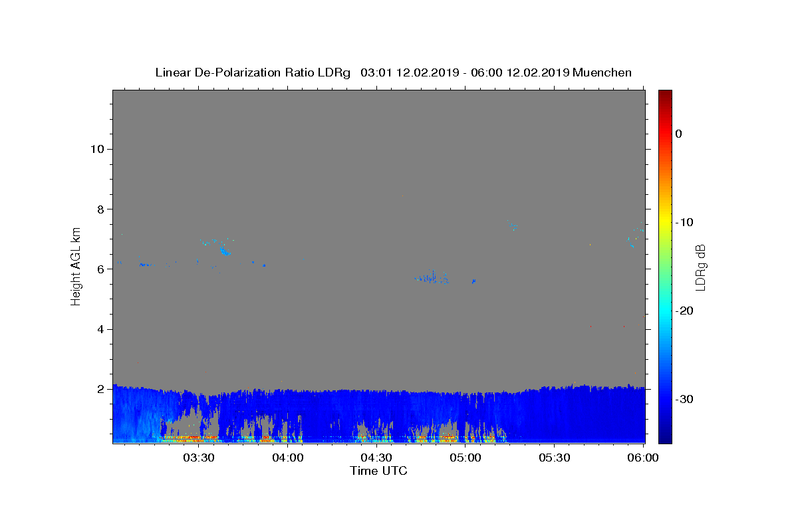Click the 'Height AGL km' axis label

tap(76, 265)
